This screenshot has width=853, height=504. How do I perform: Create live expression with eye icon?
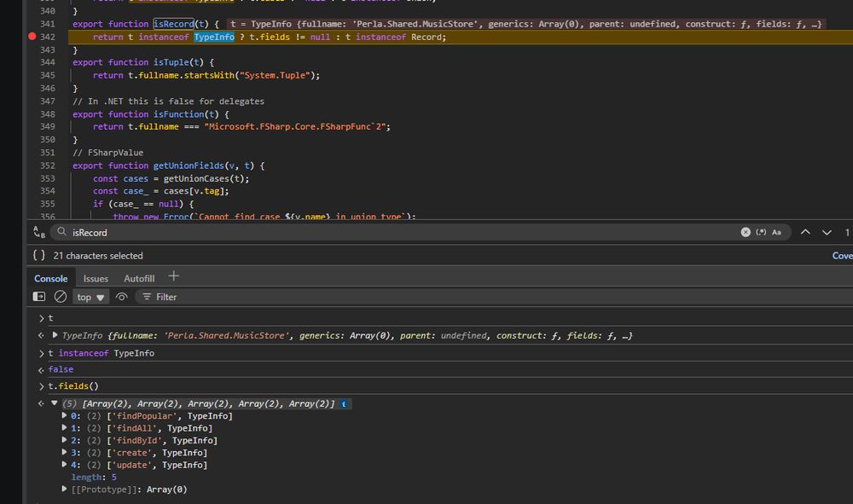pyautogui.click(x=121, y=296)
